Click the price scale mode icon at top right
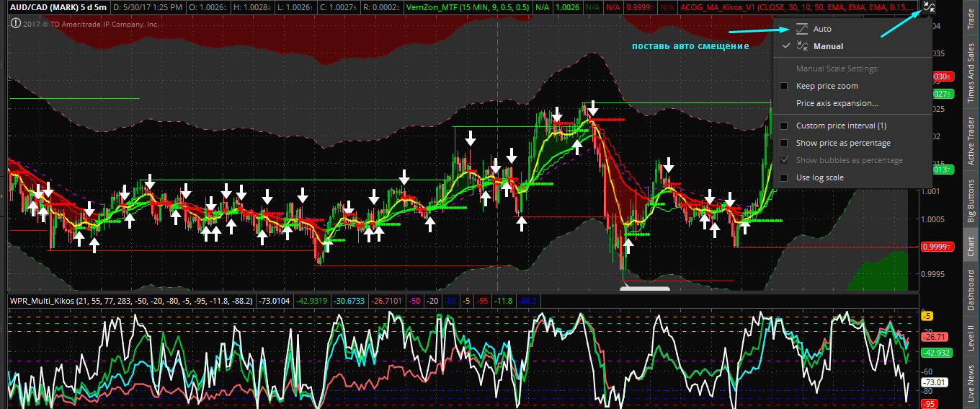Image resolution: width=980 pixels, height=409 pixels. tap(928, 8)
